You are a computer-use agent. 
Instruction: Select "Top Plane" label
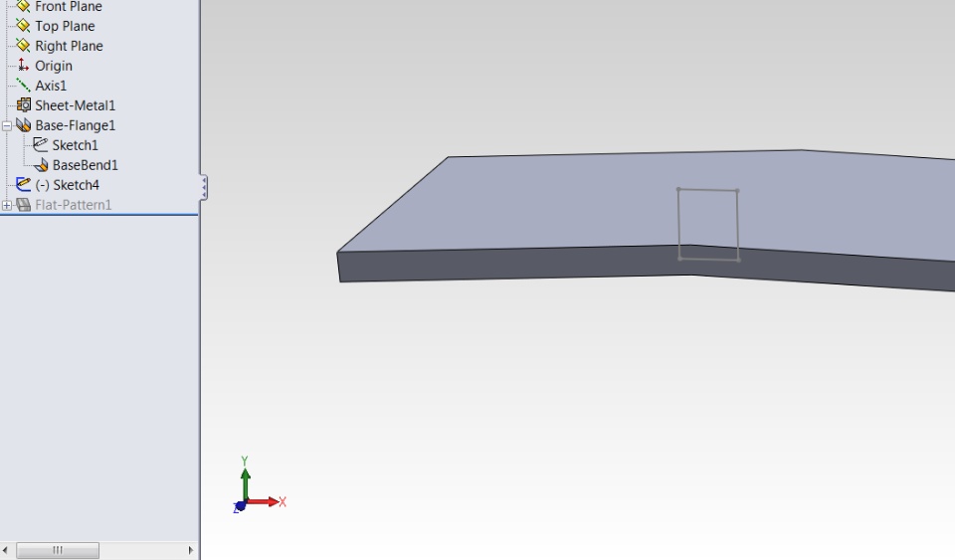65,26
